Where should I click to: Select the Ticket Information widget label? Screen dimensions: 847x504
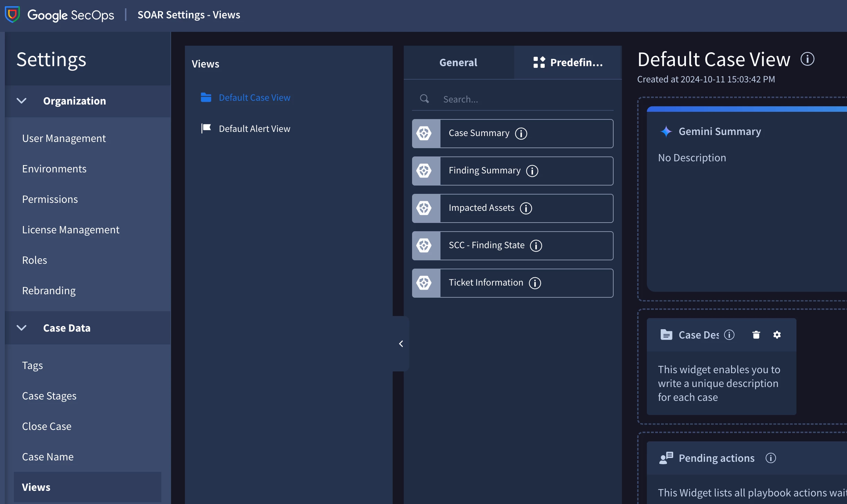(x=486, y=282)
